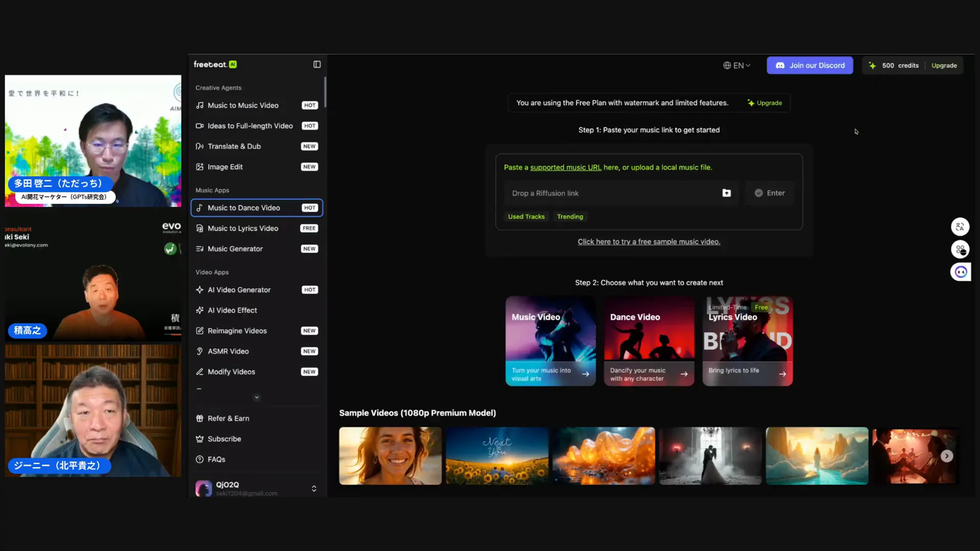
Task: Click the 500 credits label
Action: (x=900, y=65)
